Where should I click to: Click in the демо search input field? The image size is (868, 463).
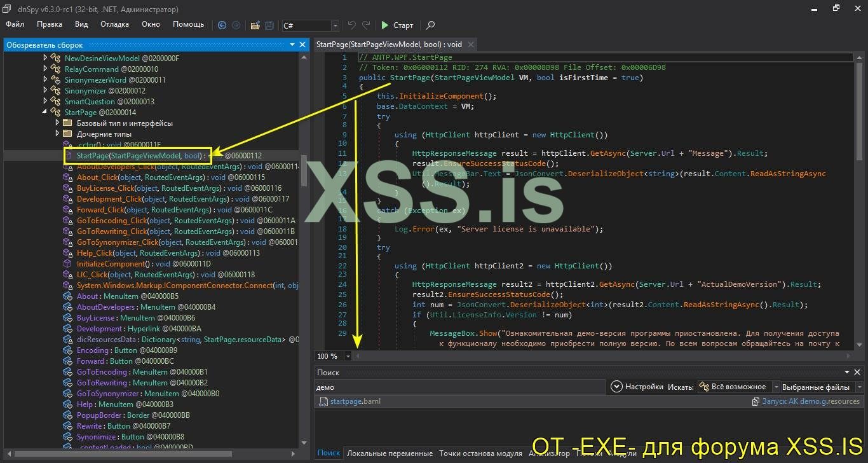click(x=459, y=387)
